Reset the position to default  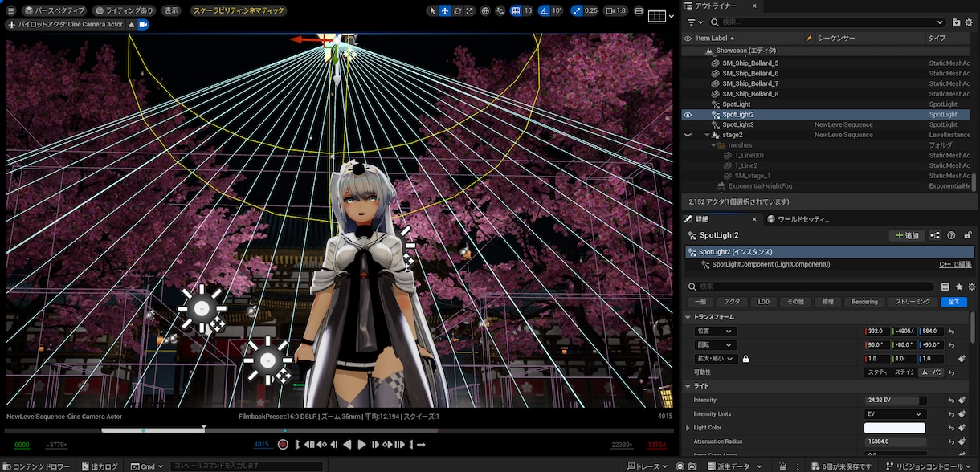pos(952,332)
